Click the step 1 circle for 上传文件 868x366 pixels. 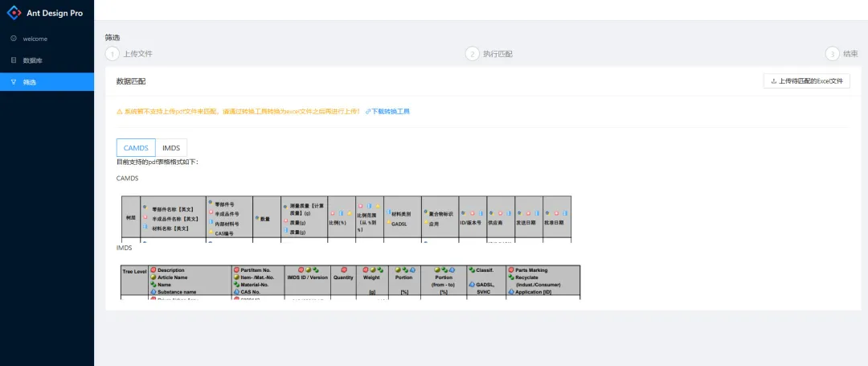pos(112,54)
